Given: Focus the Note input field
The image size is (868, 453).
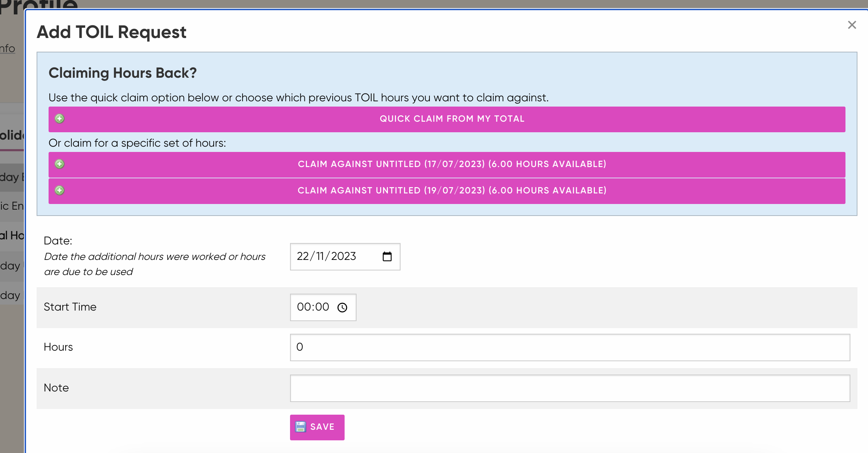Looking at the screenshot, I should 570,388.
